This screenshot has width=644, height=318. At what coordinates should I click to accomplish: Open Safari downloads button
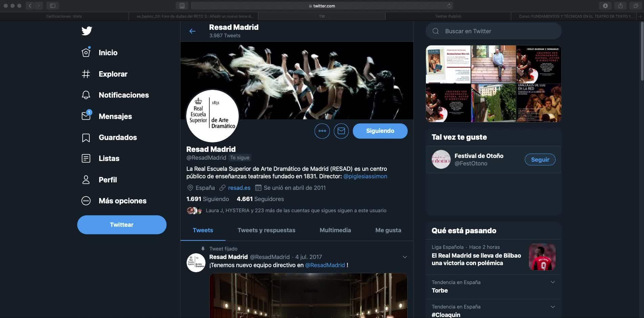605,5
